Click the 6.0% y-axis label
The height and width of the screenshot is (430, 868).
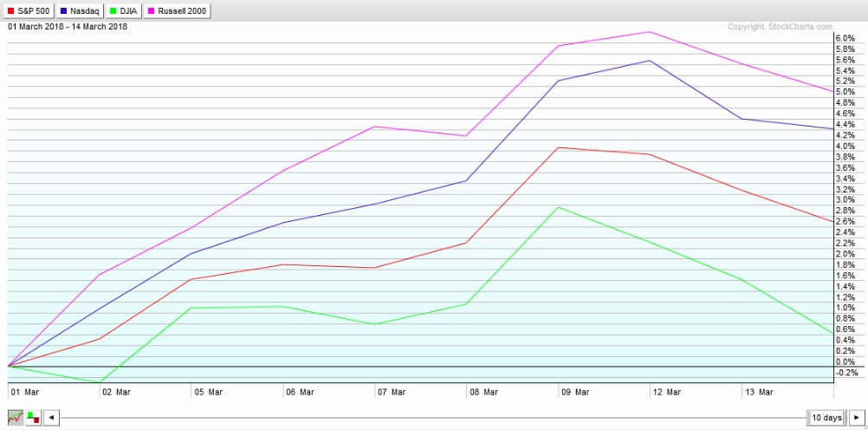click(845, 38)
